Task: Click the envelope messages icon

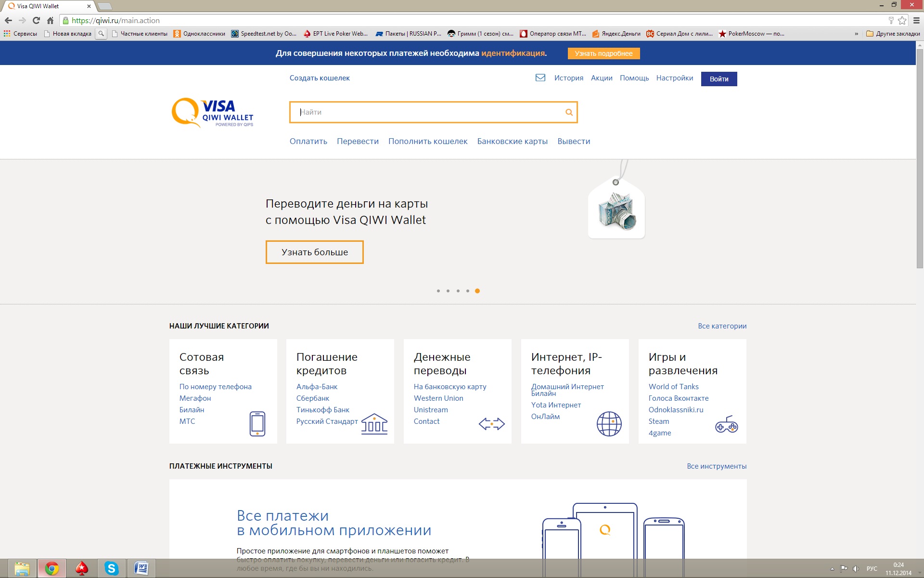Action: (x=540, y=78)
